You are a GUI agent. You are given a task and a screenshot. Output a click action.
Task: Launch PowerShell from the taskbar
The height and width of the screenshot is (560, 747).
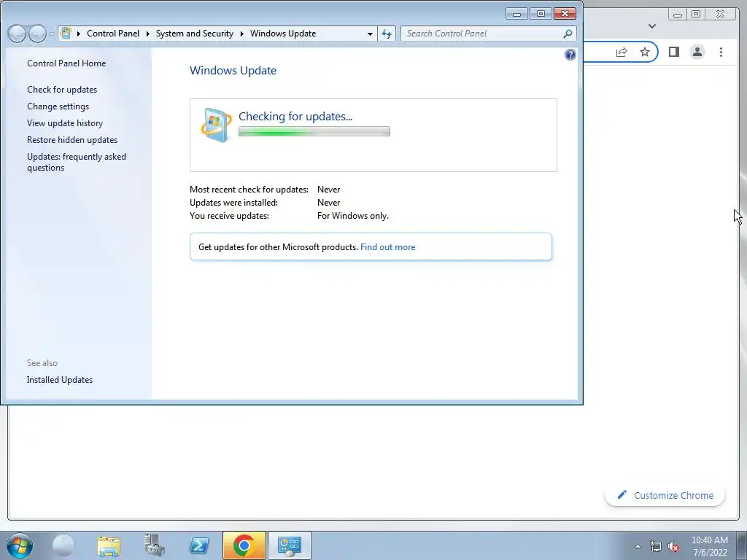[x=198, y=545]
